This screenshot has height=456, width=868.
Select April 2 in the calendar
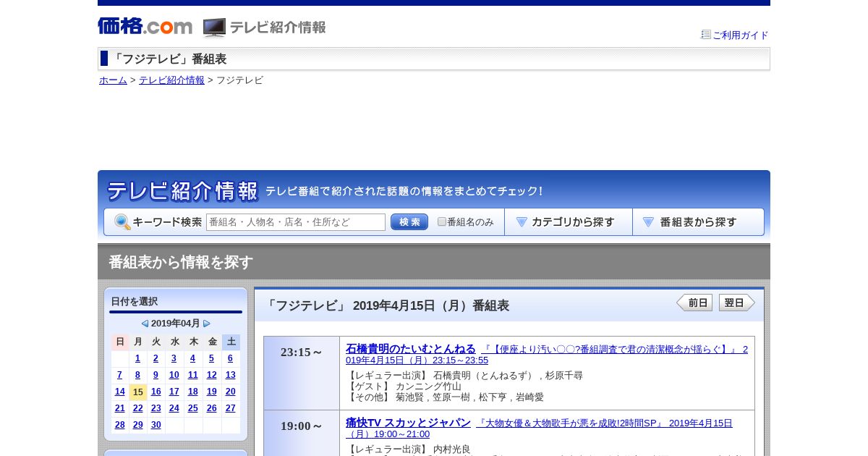(x=156, y=358)
